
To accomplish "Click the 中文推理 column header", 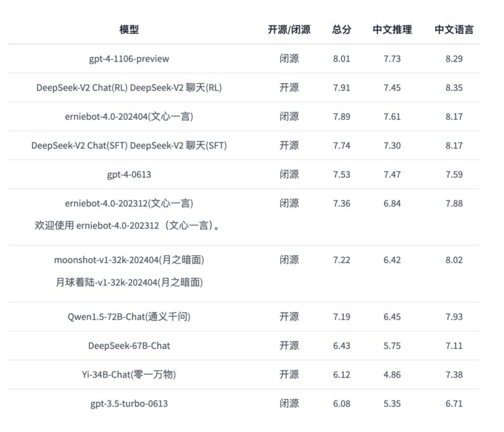I will click(392, 29).
